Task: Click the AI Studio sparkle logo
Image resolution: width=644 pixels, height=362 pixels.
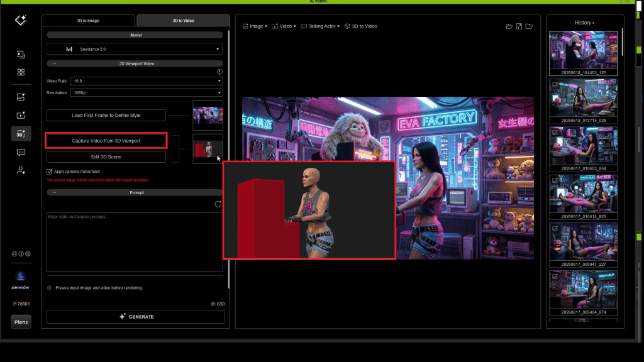Action: tap(21, 20)
